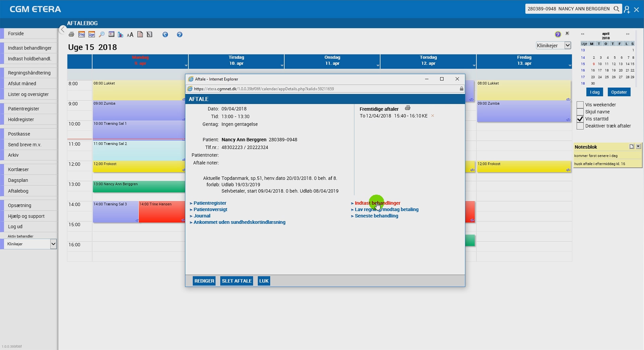Remove the 12/04/2018 future appointment via the red x
The height and width of the screenshot is (350, 644).
[432, 116]
